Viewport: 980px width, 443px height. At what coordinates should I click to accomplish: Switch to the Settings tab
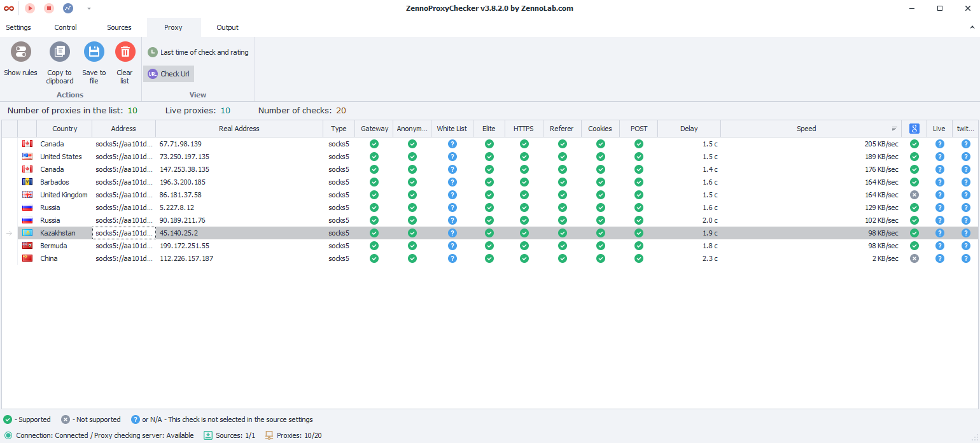pyautogui.click(x=18, y=27)
